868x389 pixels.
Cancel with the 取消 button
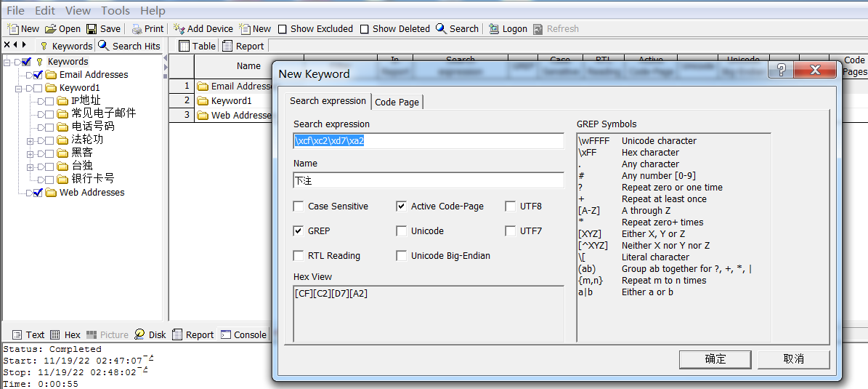794,359
